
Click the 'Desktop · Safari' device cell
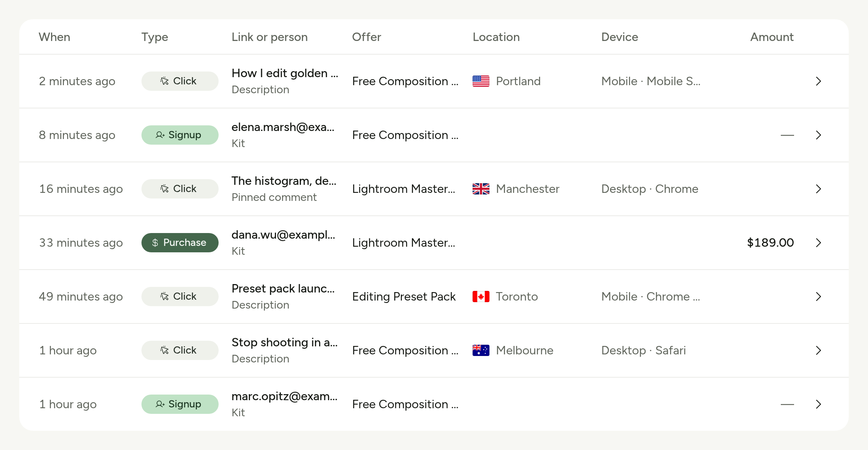(643, 350)
